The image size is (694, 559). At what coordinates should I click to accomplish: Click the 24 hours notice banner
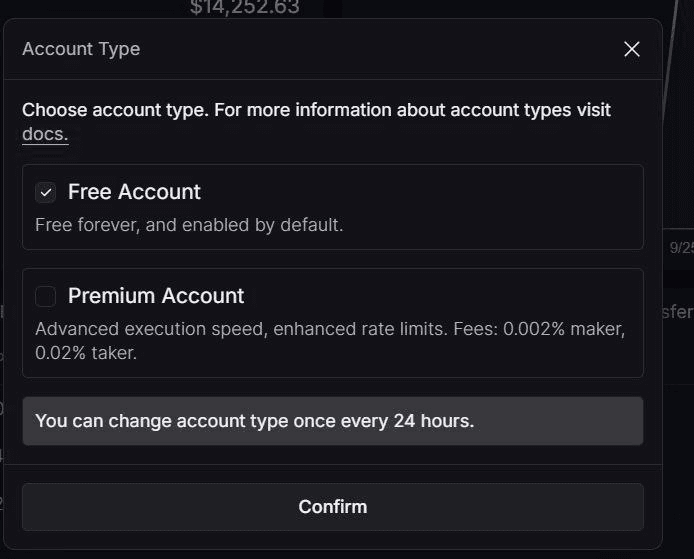click(x=332, y=421)
